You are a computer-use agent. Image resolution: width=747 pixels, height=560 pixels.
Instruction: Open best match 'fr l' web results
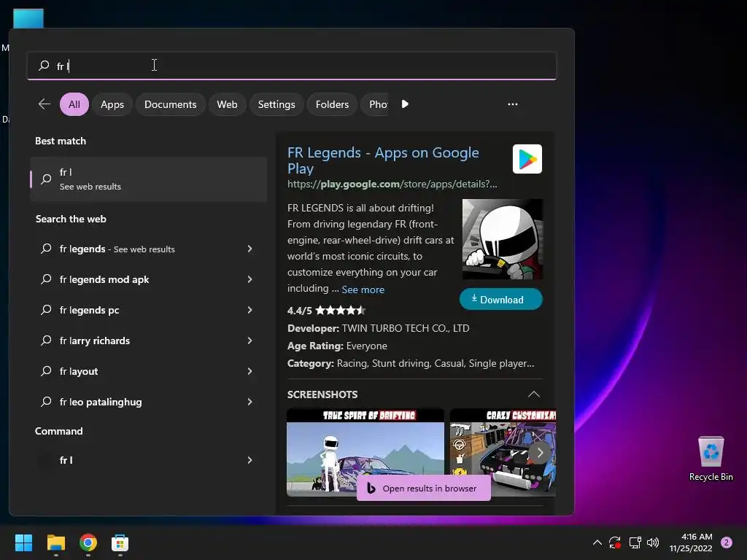(x=149, y=179)
